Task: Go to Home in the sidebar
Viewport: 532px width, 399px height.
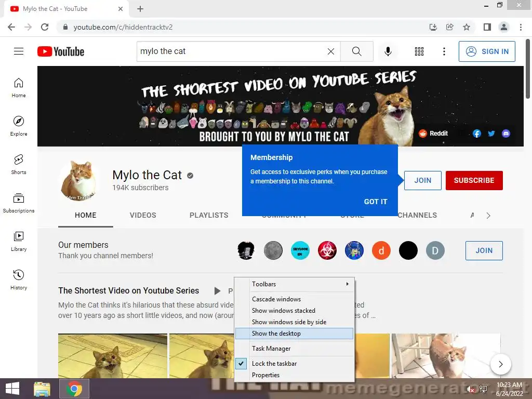Action: point(19,87)
